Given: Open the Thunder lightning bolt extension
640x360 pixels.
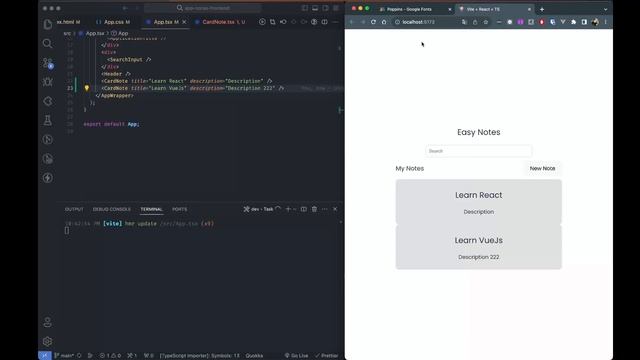Looking at the screenshot, I should click(x=47, y=178).
